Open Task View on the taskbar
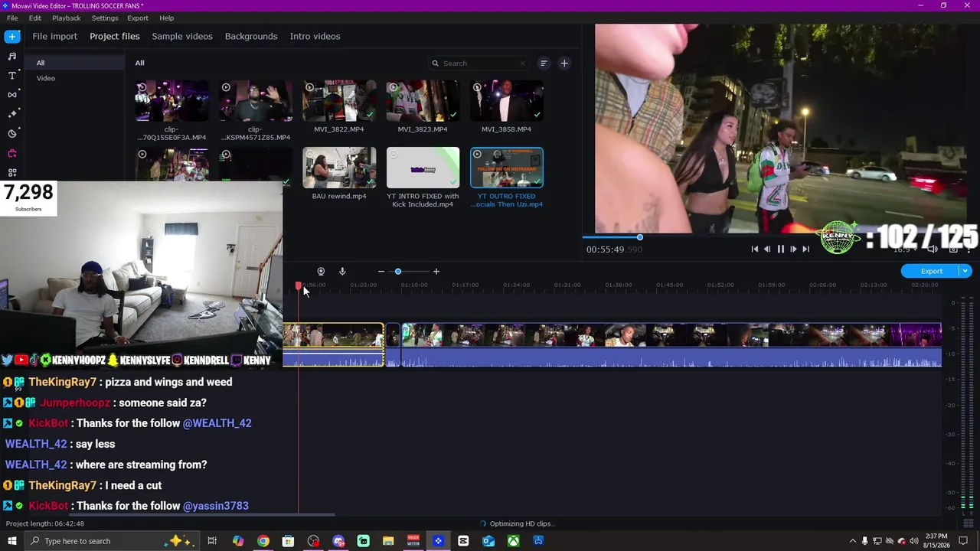Image resolution: width=980 pixels, height=551 pixels. [x=212, y=541]
